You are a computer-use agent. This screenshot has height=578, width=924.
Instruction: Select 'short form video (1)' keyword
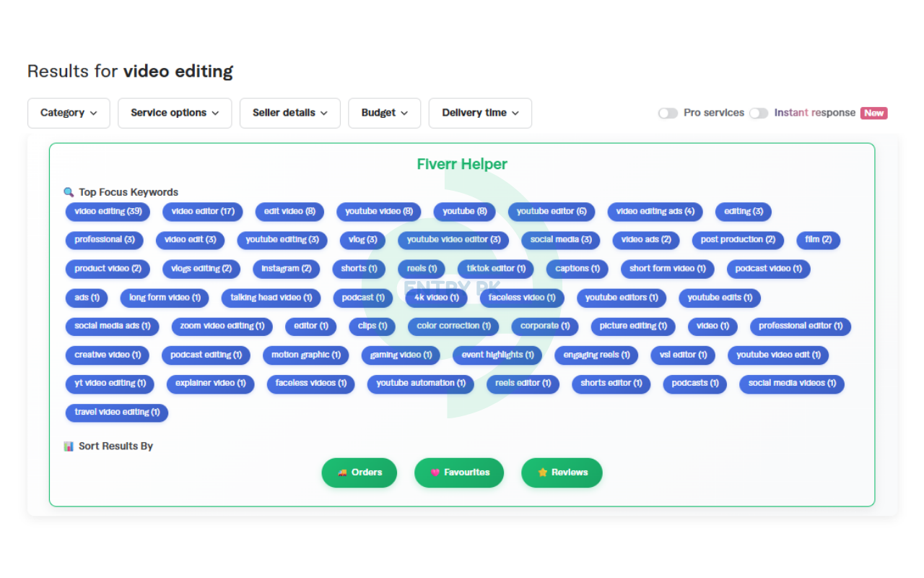(668, 269)
